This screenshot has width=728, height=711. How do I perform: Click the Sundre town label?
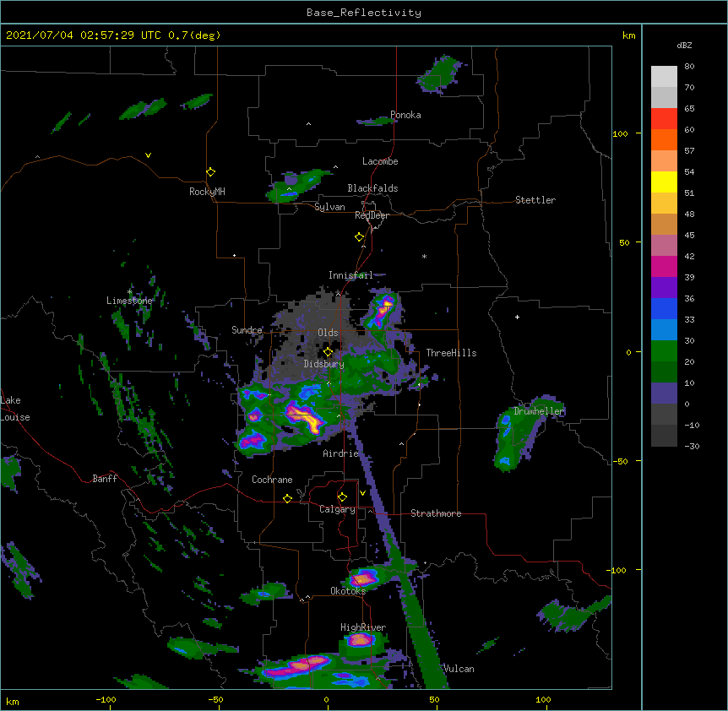click(247, 330)
